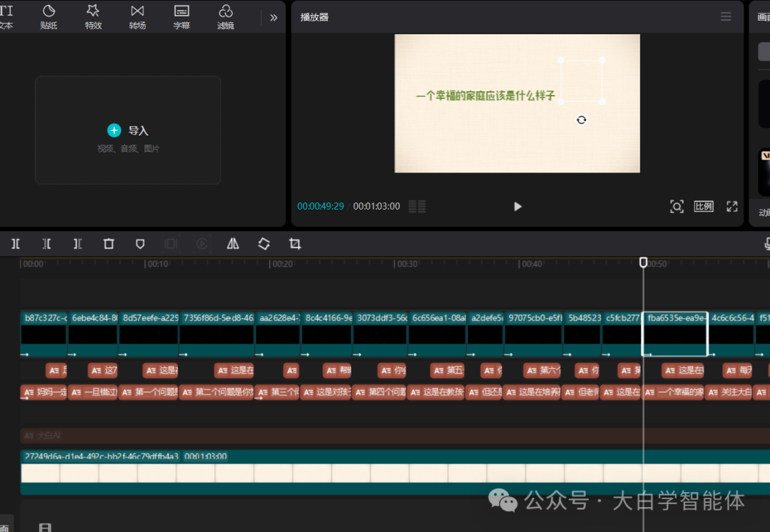Screen dimensions: 770x532
Task: Click the Rotate tool in timeline toolbar
Action: 264,244
